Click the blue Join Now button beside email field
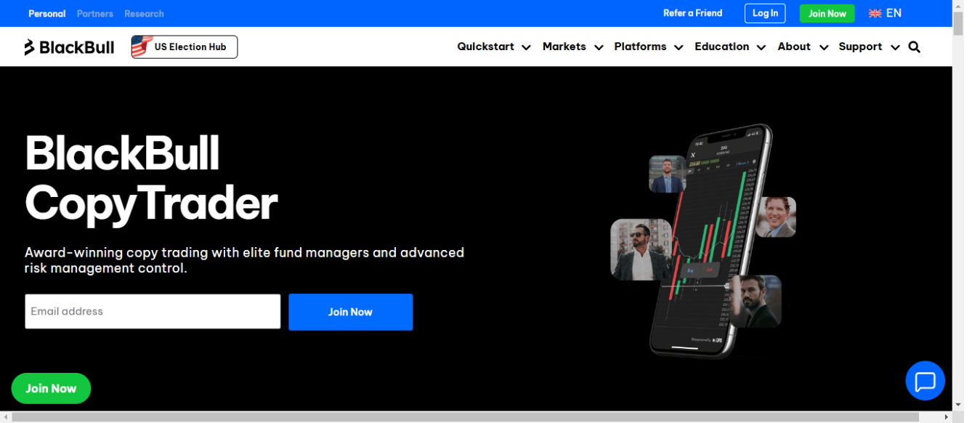Viewport: 980px width, 423px height. pos(350,312)
